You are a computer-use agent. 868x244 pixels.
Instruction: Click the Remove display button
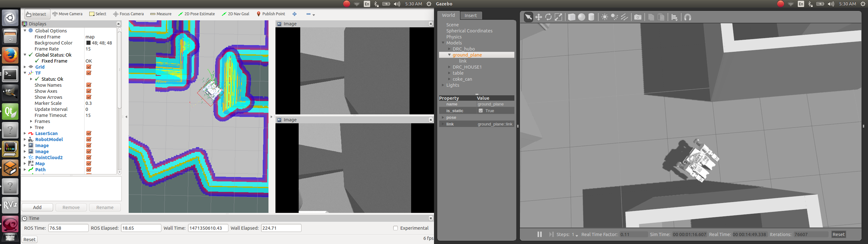pyautogui.click(x=71, y=207)
